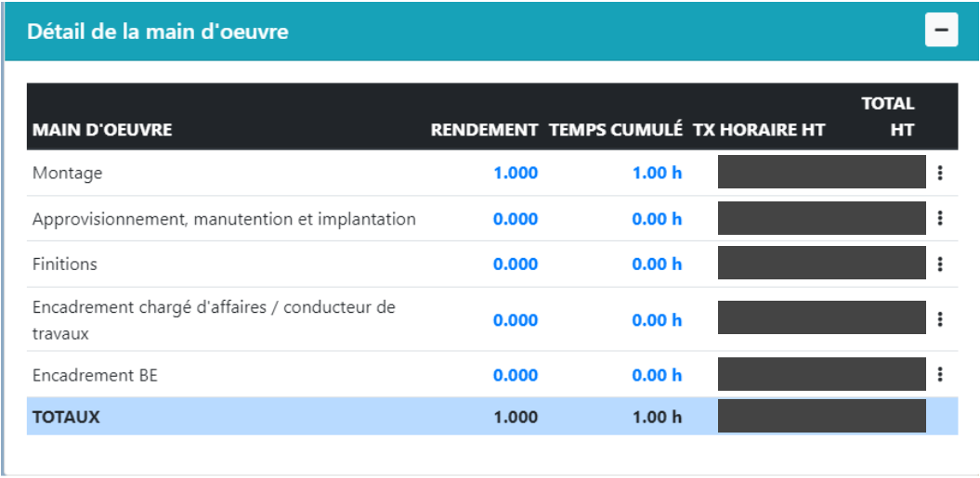
Task: Open three-dot menu for Finitions row
Action: tap(940, 265)
